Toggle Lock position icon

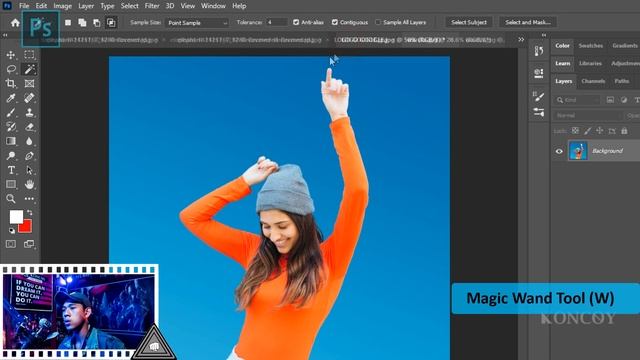click(x=600, y=131)
